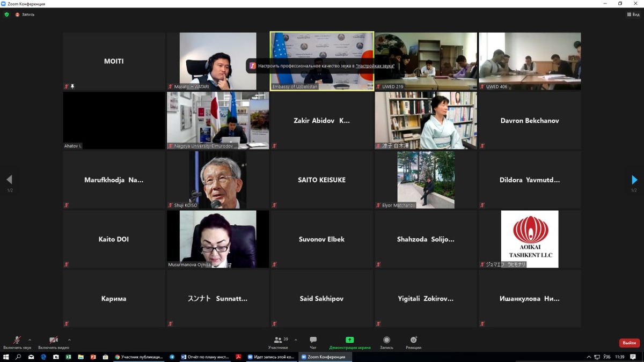Select Elyor Matchanov video tile

[x=426, y=180]
